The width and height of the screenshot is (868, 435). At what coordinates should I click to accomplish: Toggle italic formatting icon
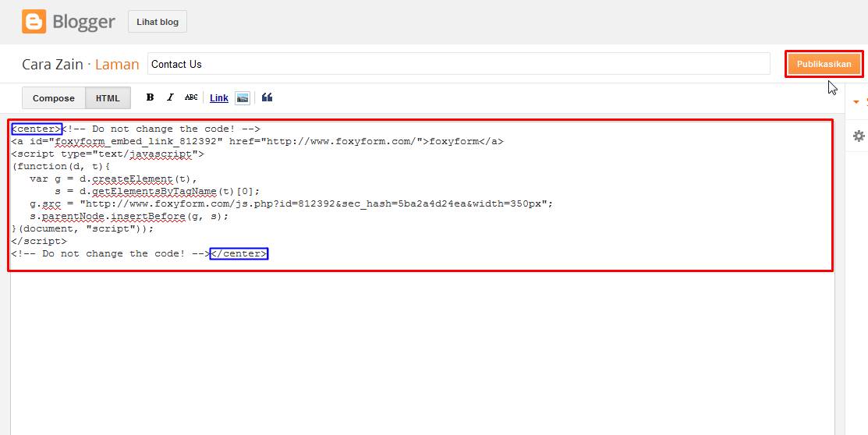coord(170,97)
